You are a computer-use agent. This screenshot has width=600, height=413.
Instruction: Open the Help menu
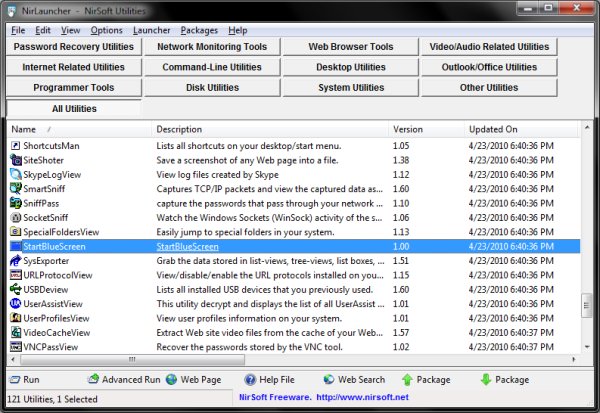(238, 30)
